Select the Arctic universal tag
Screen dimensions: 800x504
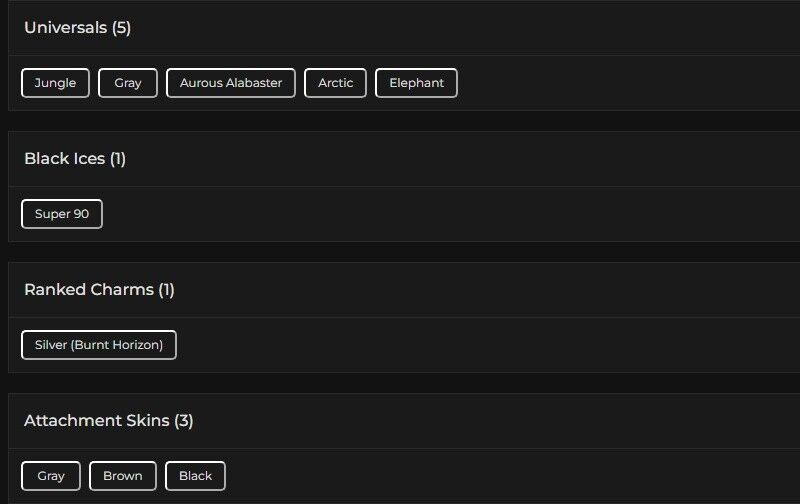click(x=335, y=83)
